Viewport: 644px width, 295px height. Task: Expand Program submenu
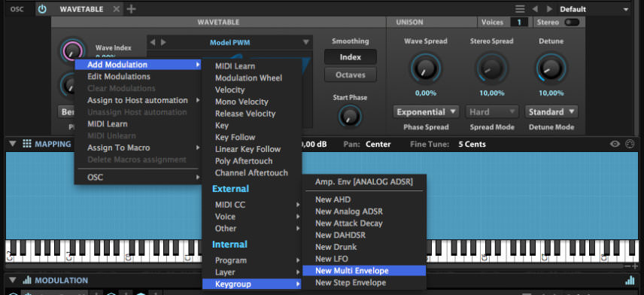point(252,260)
